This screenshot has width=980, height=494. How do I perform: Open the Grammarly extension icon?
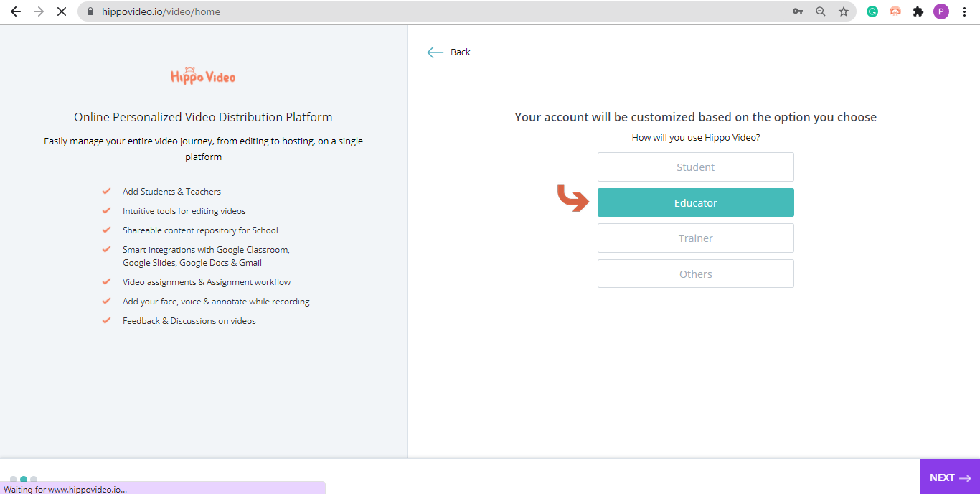coord(872,11)
